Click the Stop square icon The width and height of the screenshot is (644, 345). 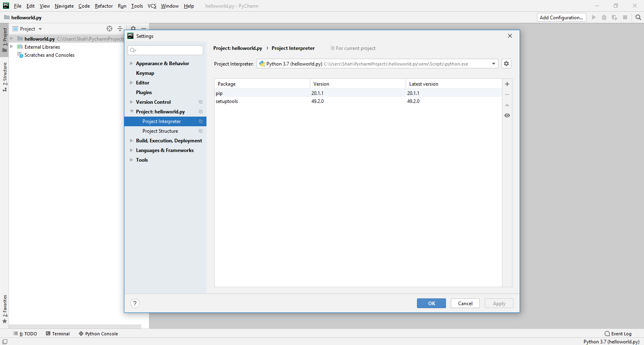tap(625, 17)
